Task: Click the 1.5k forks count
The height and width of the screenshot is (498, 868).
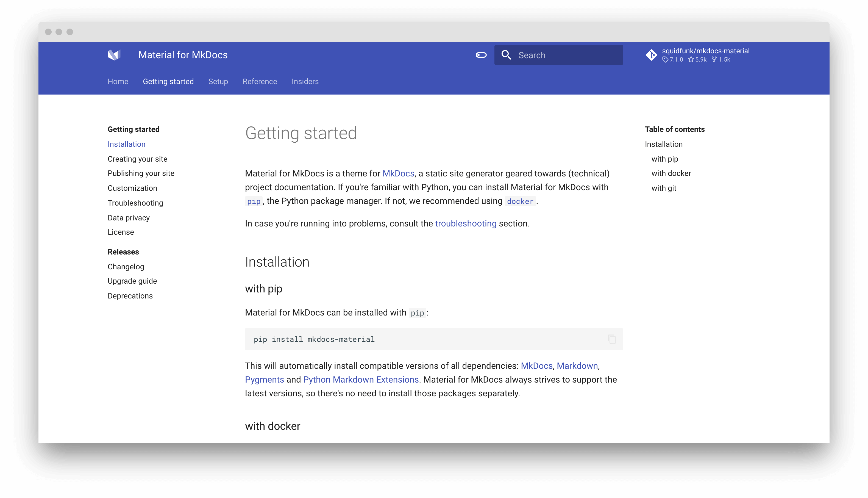Action: click(x=721, y=60)
